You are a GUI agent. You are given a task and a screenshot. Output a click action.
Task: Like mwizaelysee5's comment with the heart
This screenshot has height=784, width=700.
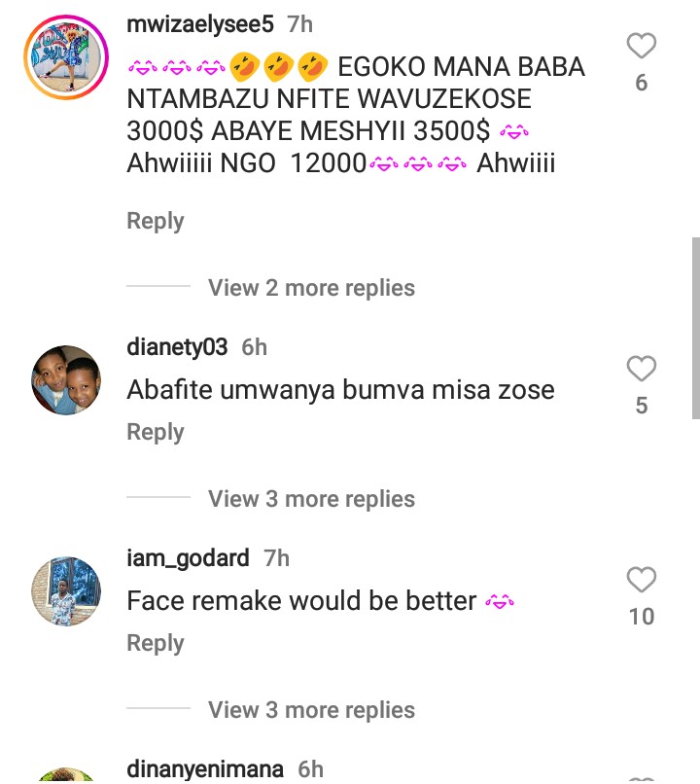641,46
